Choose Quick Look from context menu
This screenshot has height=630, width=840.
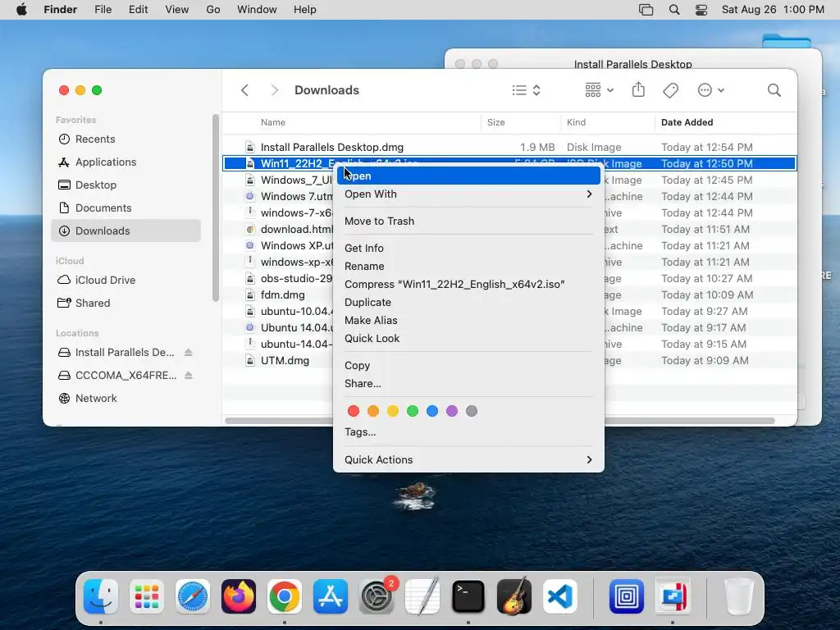pyautogui.click(x=468, y=338)
